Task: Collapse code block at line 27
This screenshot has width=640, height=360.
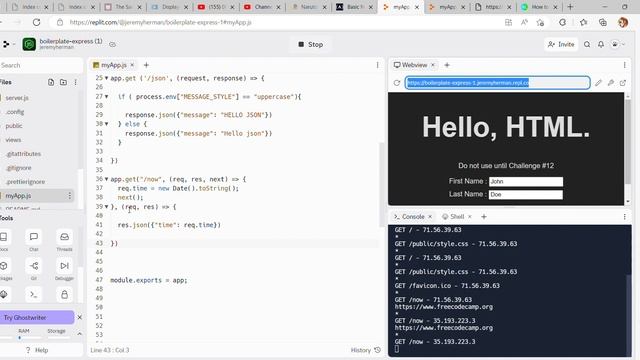Action: pyautogui.click(x=107, y=97)
